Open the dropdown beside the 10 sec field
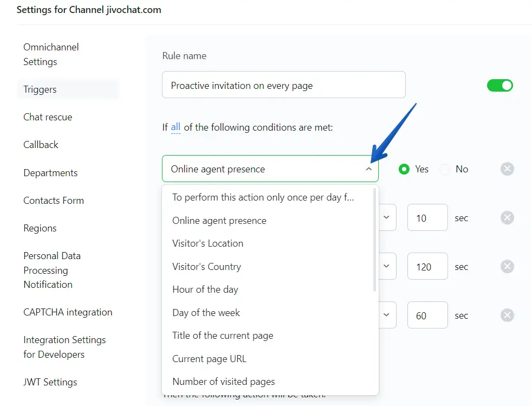 tap(387, 218)
